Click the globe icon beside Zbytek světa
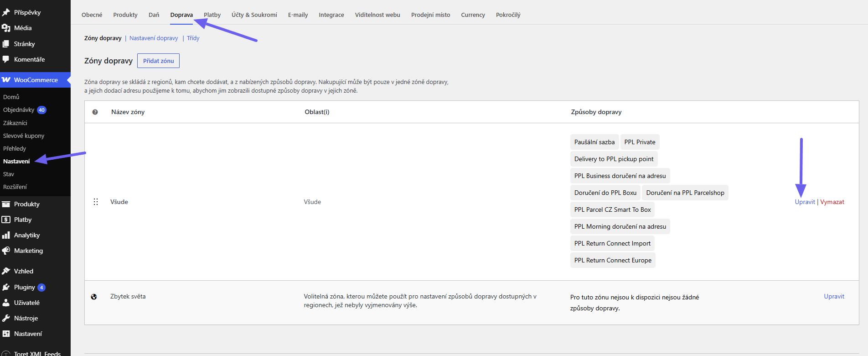The width and height of the screenshot is (868, 356). click(x=94, y=297)
